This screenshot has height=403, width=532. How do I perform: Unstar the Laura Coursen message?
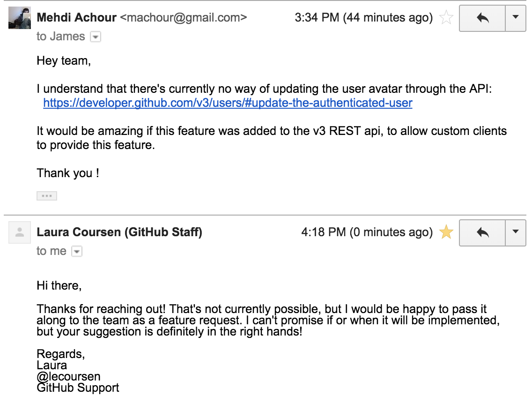tap(446, 232)
